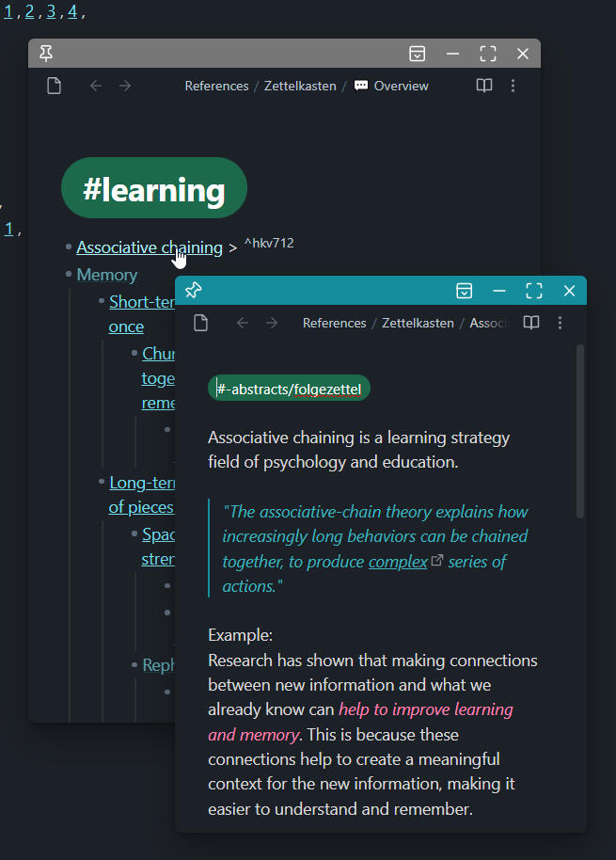
Task: Navigate forward in the Overview popover
Action: (x=125, y=86)
